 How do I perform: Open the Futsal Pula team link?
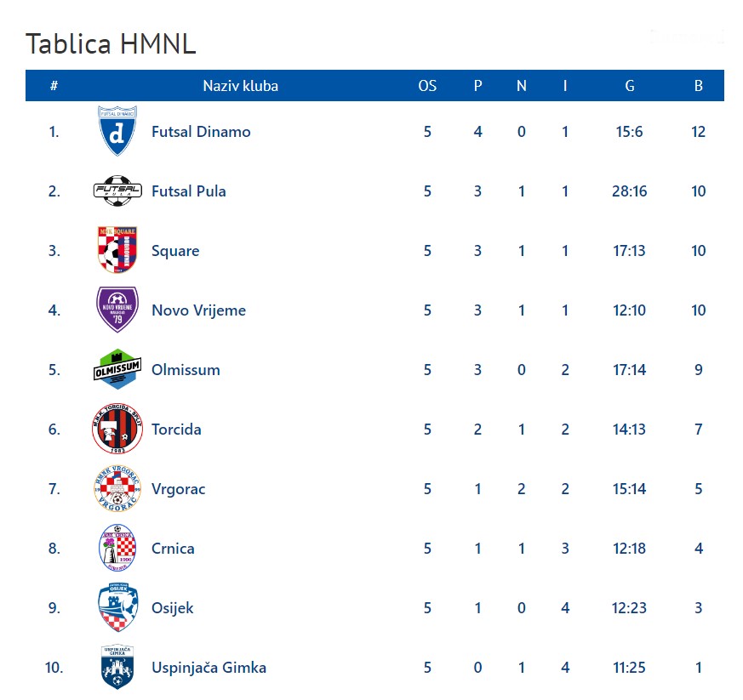click(x=189, y=191)
